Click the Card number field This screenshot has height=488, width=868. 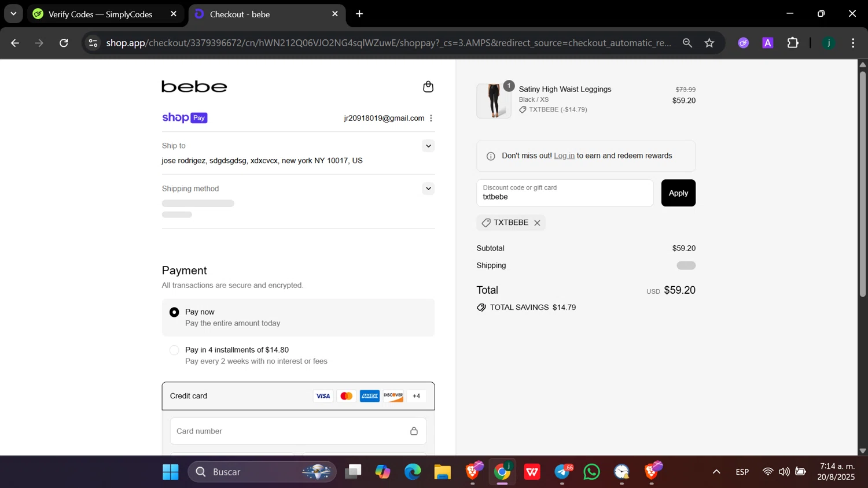(x=298, y=431)
